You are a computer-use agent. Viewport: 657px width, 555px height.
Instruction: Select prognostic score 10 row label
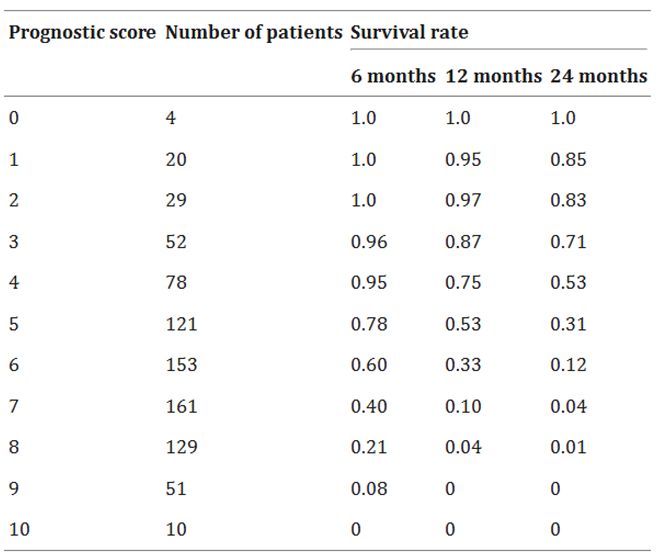[x=19, y=529]
